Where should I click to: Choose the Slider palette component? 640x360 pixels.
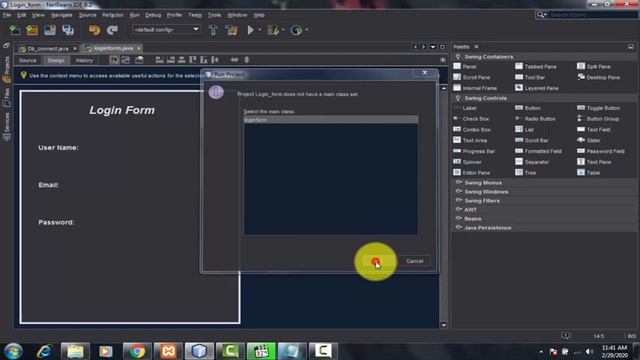pos(589,140)
